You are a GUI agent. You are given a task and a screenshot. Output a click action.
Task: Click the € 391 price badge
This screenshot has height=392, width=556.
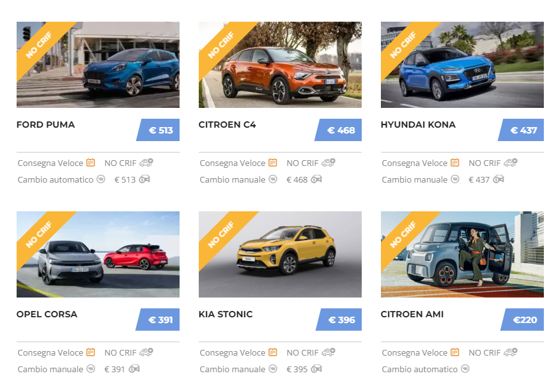click(x=157, y=319)
